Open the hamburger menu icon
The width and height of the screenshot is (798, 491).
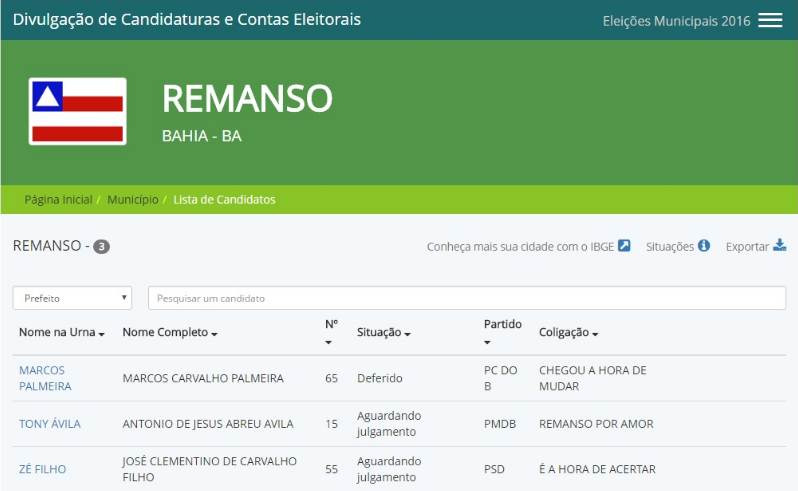[770, 20]
